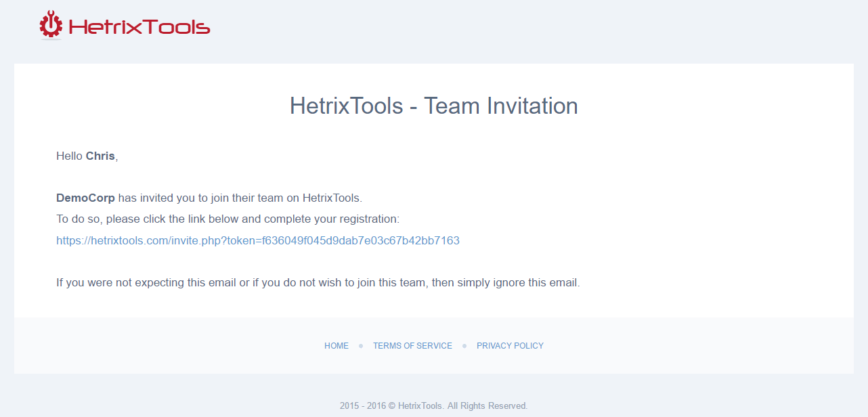The height and width of the screenshot is (417, 868).
Task: Click the 'If you were not expecting' notice
Action: tap(318, 283)
